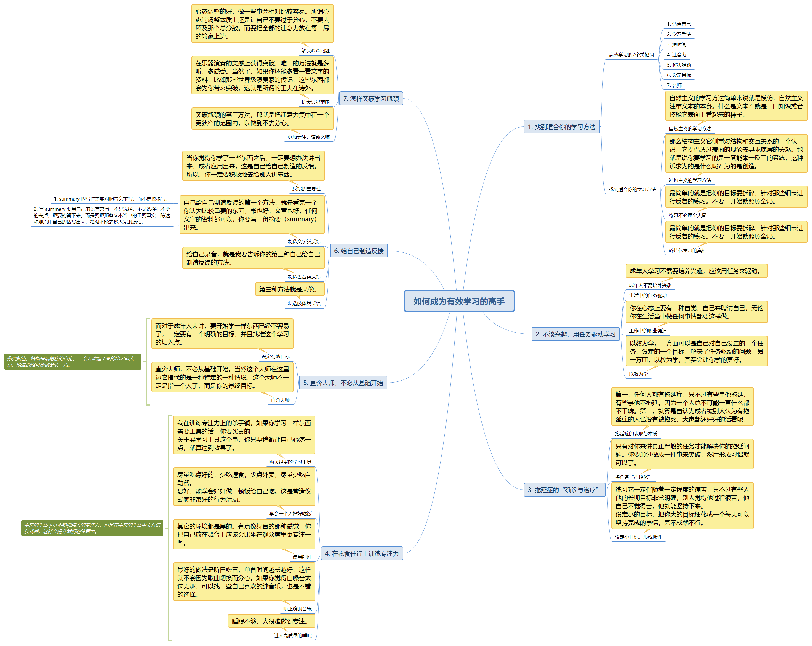Select the branch 6. 给自己制造反馈

click(x=358, y=251)
